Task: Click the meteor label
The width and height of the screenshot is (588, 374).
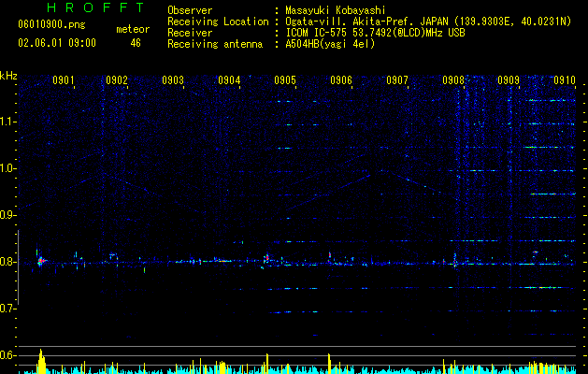Action: (133, 29)
